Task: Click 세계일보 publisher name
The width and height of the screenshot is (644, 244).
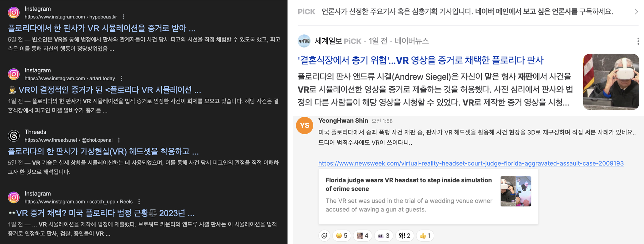Action: pos(328,41)
